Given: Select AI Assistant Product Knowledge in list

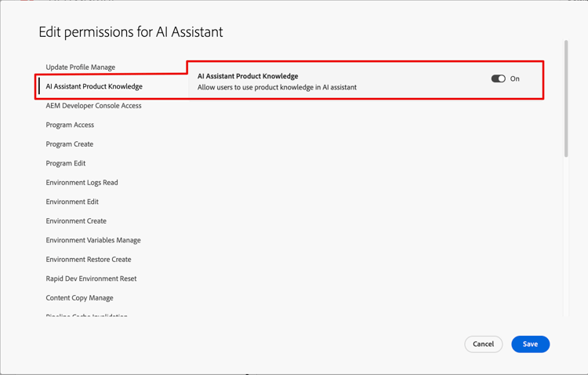Looking at the screenshot, I should [94, 86].
